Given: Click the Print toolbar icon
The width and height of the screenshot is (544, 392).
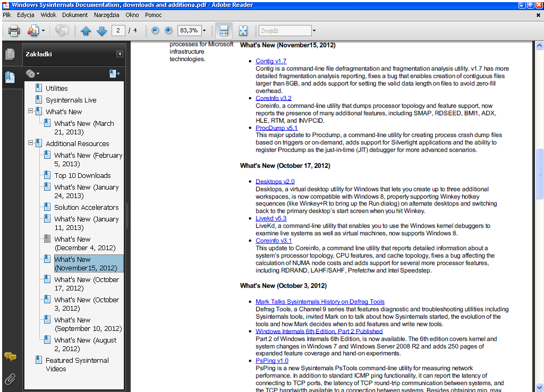Looking at the screenshot, I should click(x=14, y=31).
